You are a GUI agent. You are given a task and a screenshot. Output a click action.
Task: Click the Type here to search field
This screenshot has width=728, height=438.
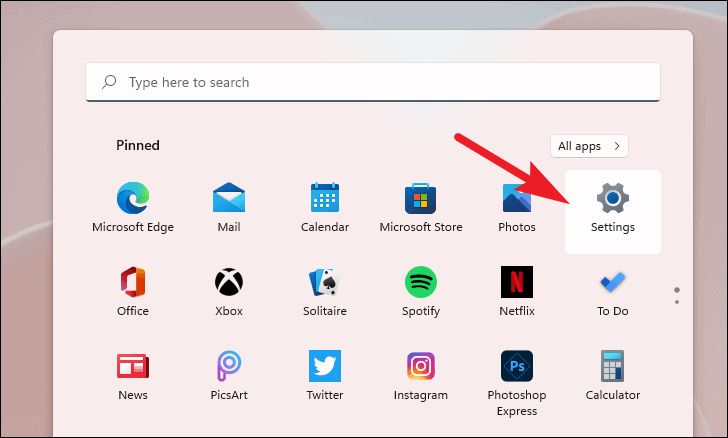pyautogui.click(x=373, y=82)
